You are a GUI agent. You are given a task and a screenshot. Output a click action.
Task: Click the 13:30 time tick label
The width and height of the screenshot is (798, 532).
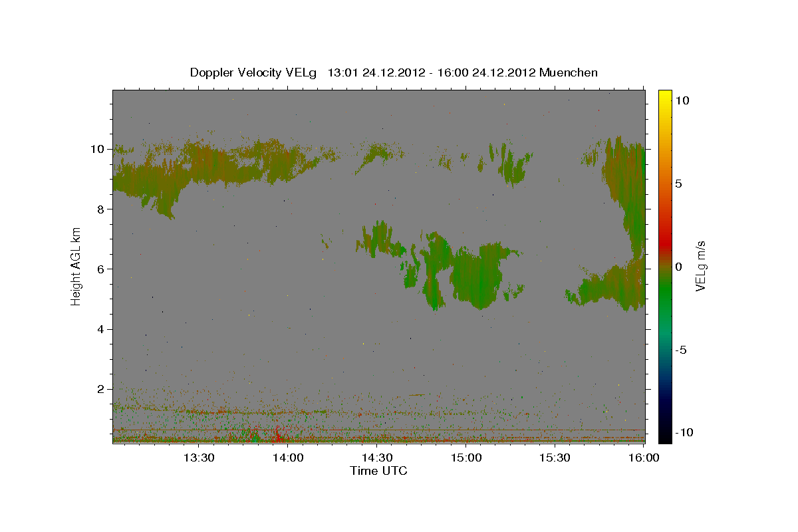click(198, 458)
